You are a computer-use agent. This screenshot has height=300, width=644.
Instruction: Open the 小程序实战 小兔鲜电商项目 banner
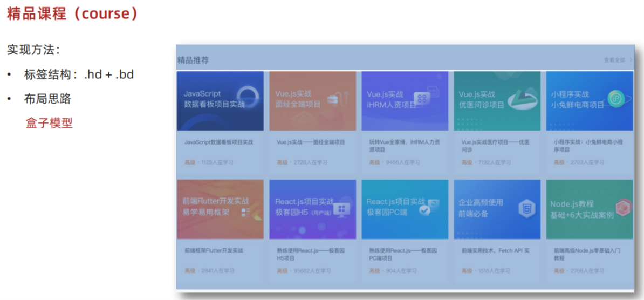(590, 101)
